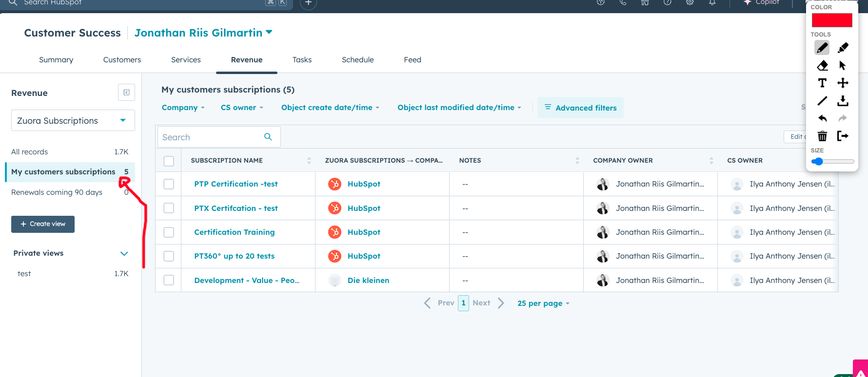
Task: Select the pencil drawing tool
Action: coord(822,48)
